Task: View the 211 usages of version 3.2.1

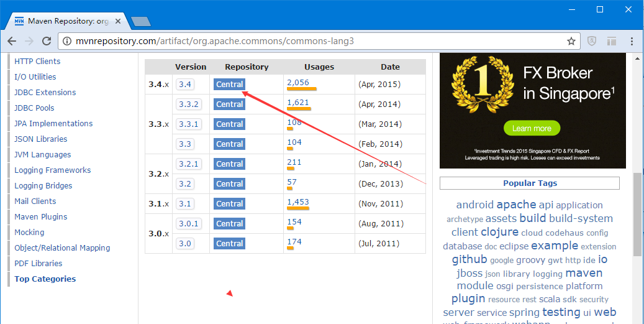Action: 294,162
